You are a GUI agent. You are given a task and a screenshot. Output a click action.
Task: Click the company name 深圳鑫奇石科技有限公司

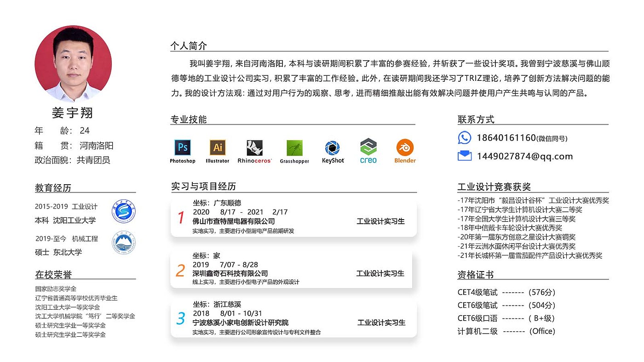(x=230, y=274)
